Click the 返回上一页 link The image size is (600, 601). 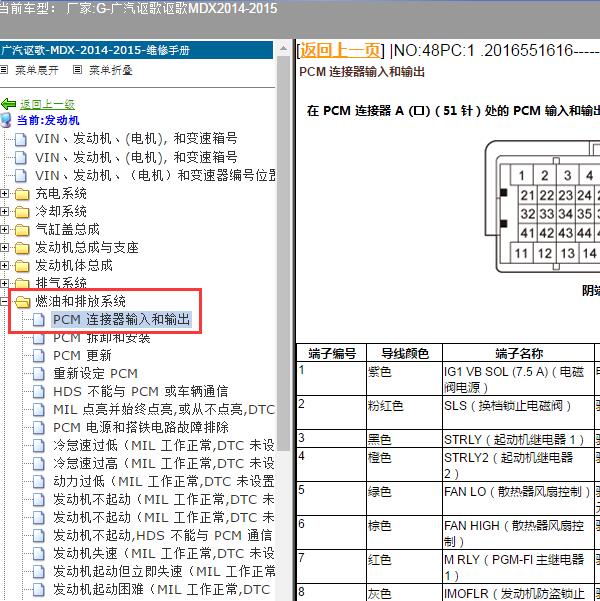tap(340, 50)
